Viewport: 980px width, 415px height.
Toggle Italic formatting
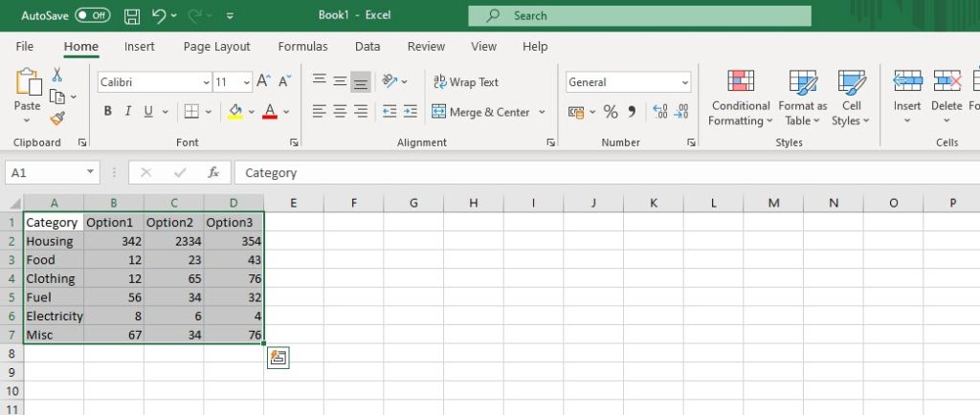128,112
